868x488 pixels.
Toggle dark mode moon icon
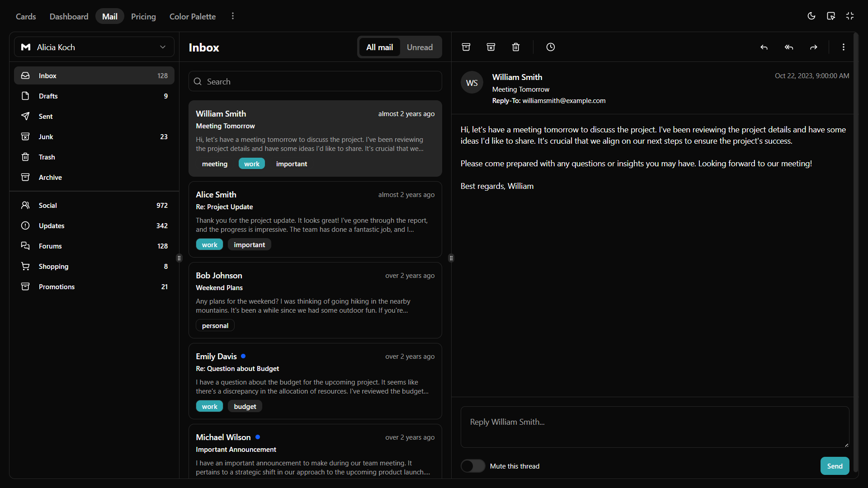811,16
